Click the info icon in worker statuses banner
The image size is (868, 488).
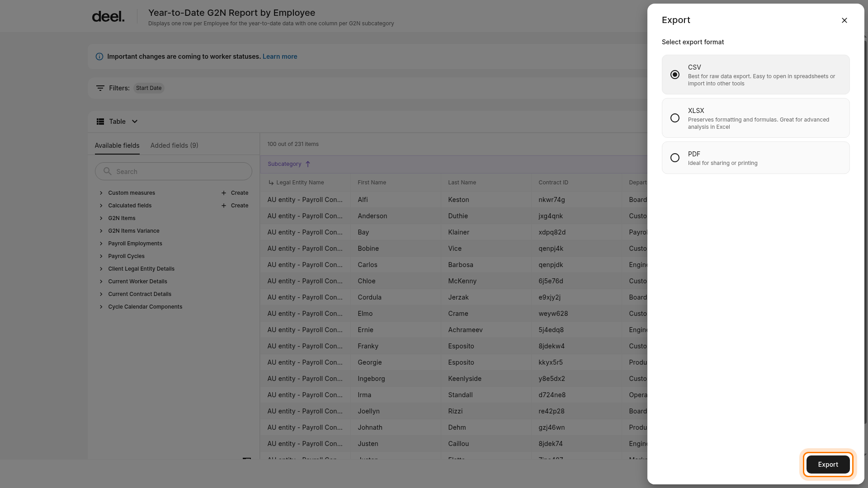coord(99,56)
